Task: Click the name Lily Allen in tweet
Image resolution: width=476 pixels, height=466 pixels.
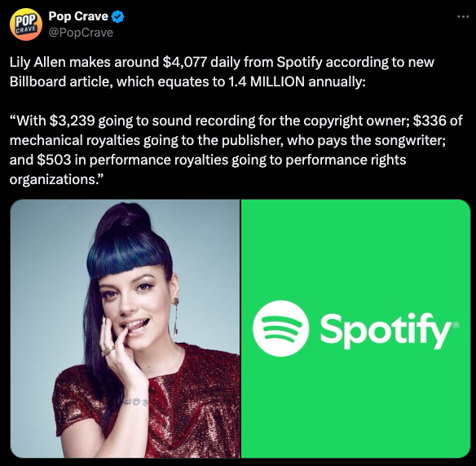Action: [37, 62]
